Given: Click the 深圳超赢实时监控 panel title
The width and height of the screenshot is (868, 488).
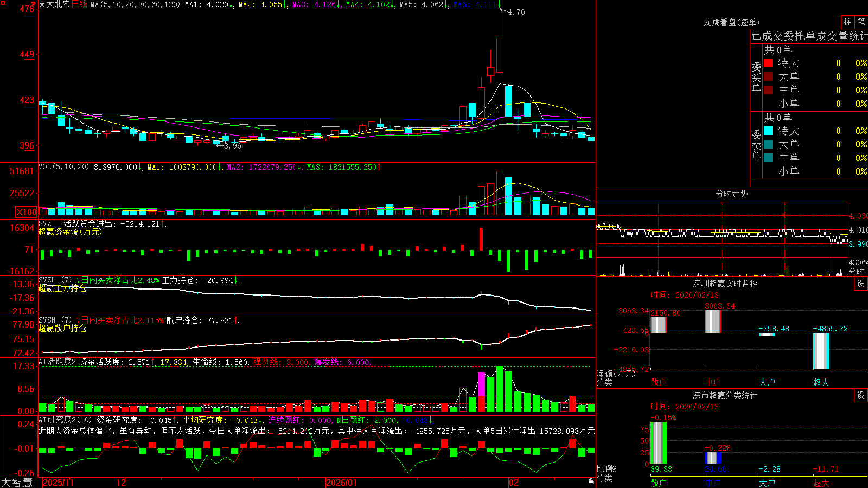Looking at the screenshot, I should tap(725, 284).
